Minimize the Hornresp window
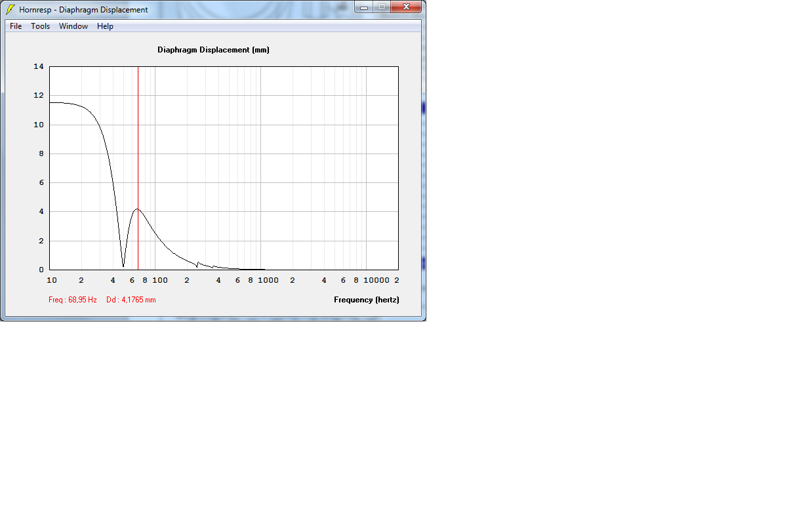 [x=364, y=7]
